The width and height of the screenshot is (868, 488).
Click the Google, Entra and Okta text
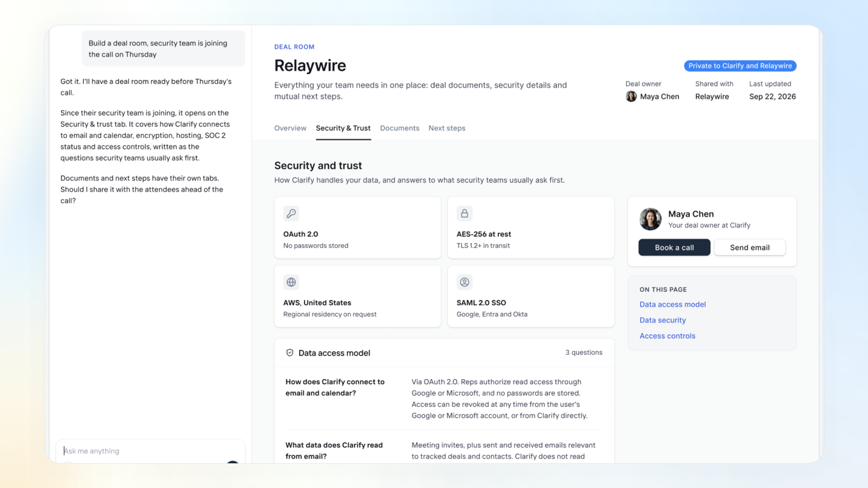click(x=492, y=314)
